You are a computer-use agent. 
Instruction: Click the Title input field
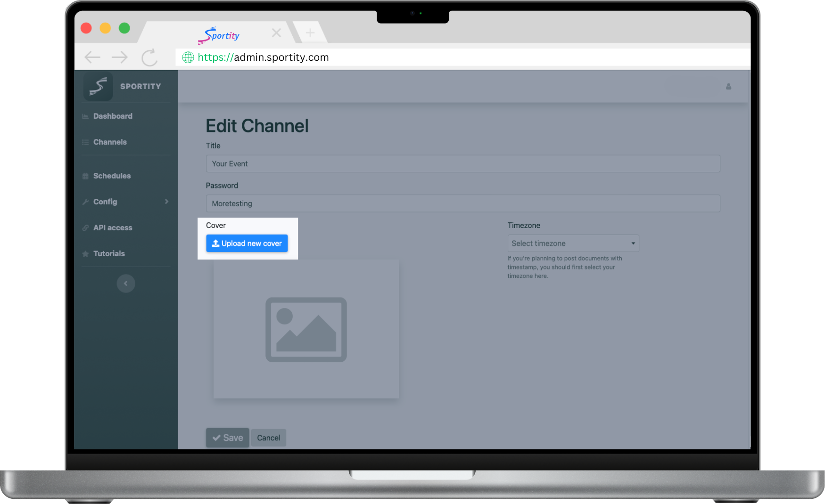click(462, 164)
